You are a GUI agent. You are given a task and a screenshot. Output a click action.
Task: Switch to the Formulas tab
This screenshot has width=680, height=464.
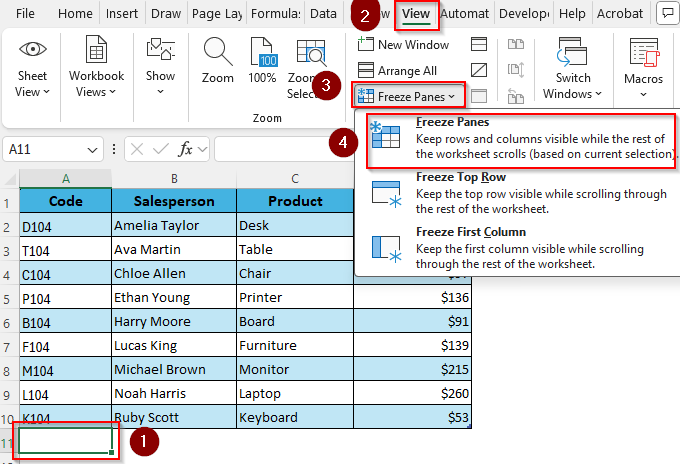[276, 13]
